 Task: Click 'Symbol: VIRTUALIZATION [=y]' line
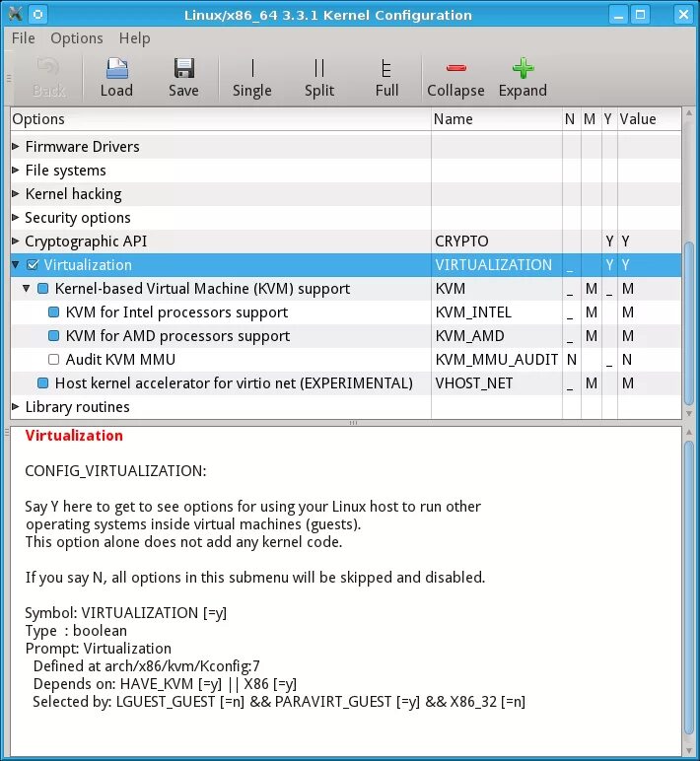coord(126,613)
